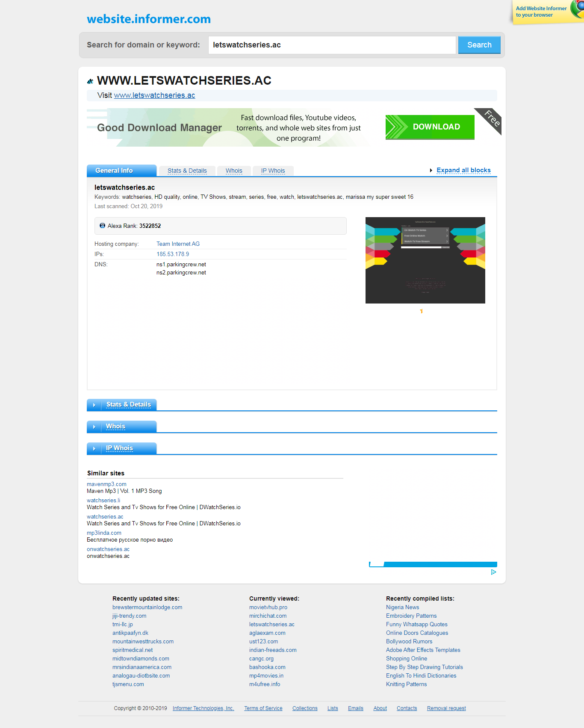This screenshot has width=584, height=728.
Task: Open indian-freeads.com link
Action: 273,650
